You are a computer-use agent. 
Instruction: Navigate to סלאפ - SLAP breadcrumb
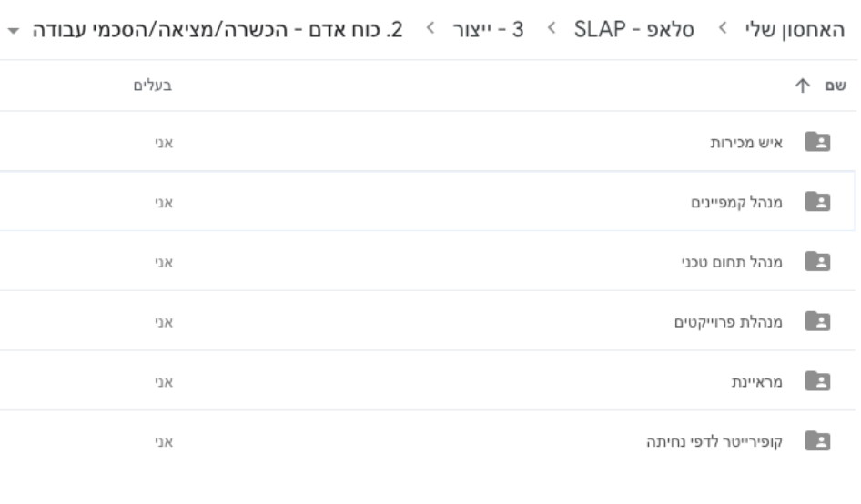click(x=634, y=29)
